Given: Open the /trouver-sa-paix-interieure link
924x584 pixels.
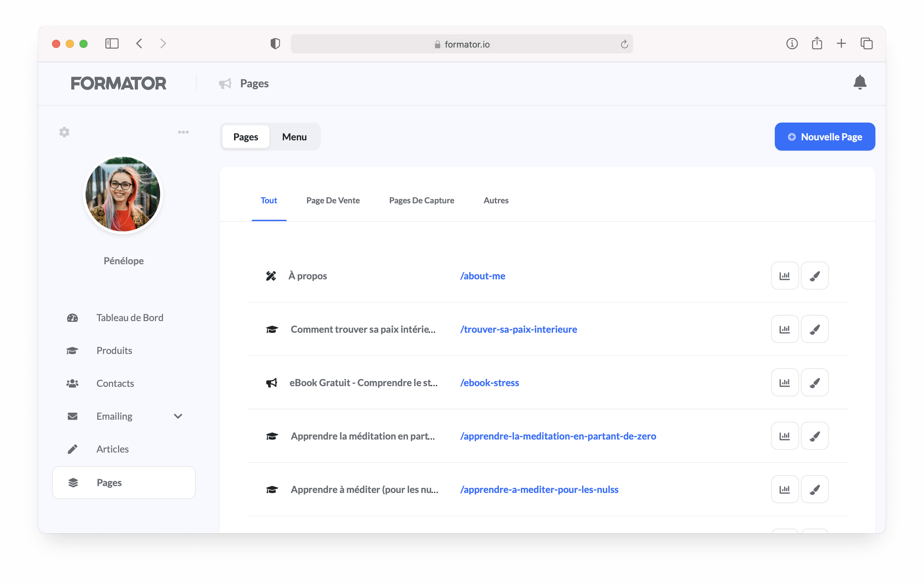Looking at the screenshot, I should [x=518, y=329].
